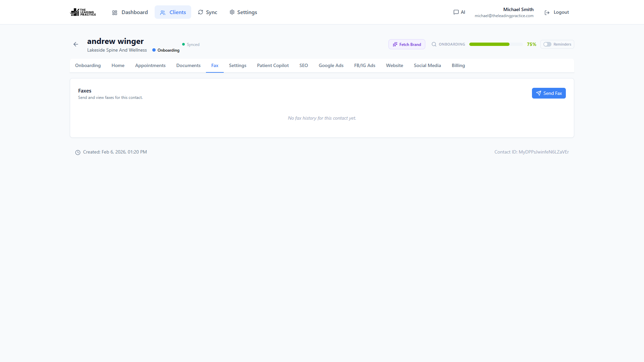644x362 pixels.
Task: Click The Leading Practice logo
Action: 83,12
